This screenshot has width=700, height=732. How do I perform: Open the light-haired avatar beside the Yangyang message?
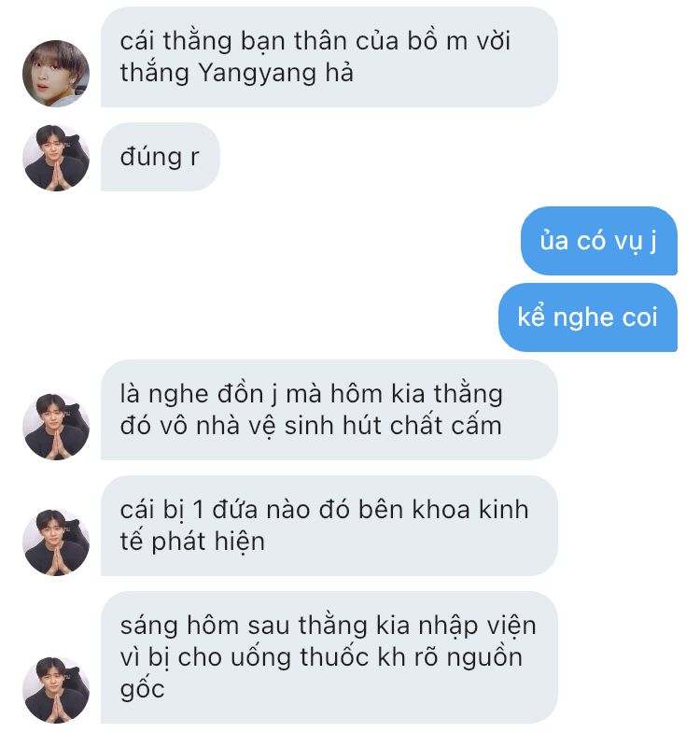[x=56, y=74]
